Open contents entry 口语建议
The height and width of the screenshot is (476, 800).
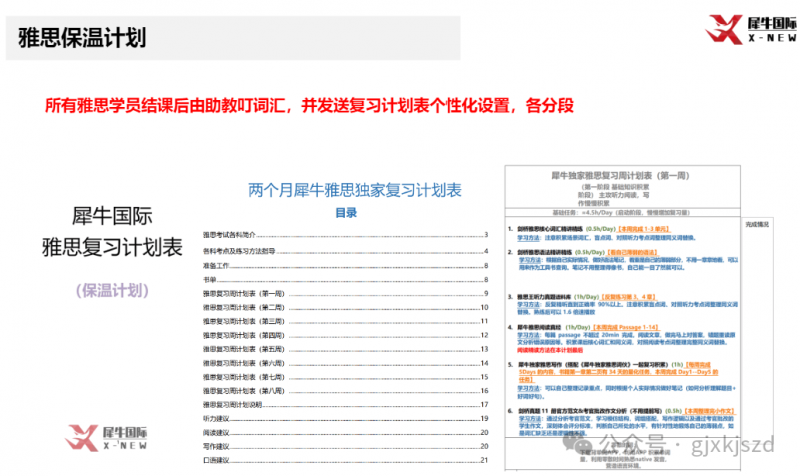[x=345, y=460]
